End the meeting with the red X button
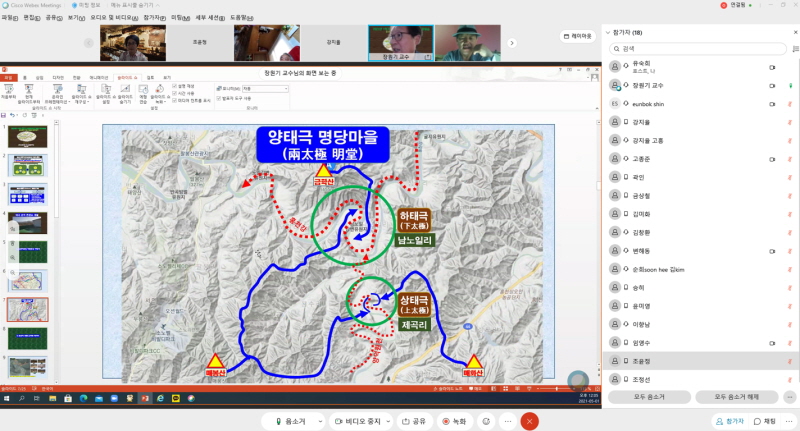 click(530, 421)
